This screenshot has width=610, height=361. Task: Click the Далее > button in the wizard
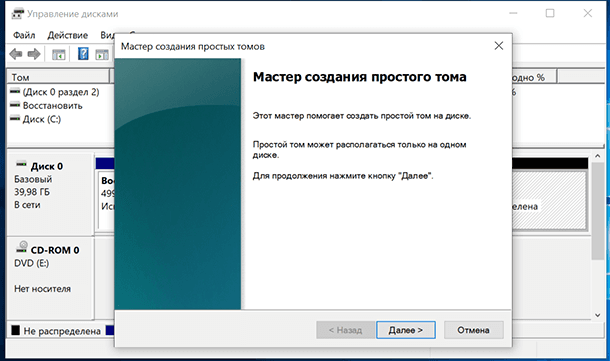406,330
